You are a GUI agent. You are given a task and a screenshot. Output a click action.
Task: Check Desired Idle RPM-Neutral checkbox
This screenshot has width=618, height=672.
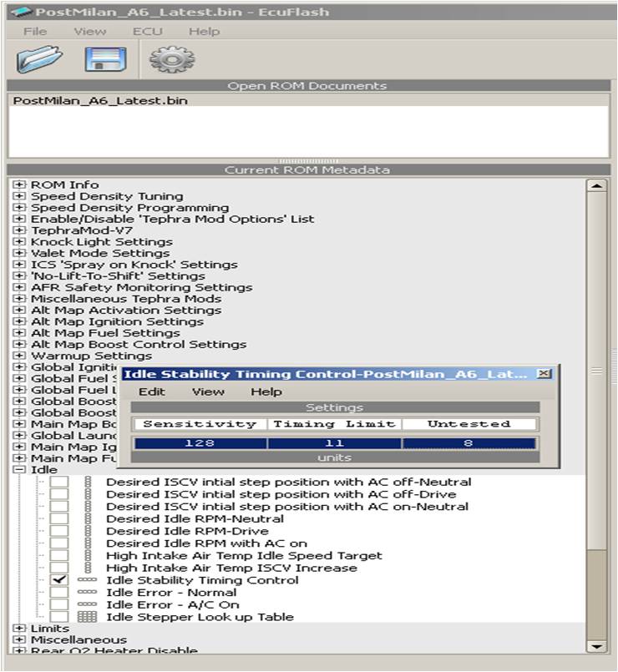[58, 518]
